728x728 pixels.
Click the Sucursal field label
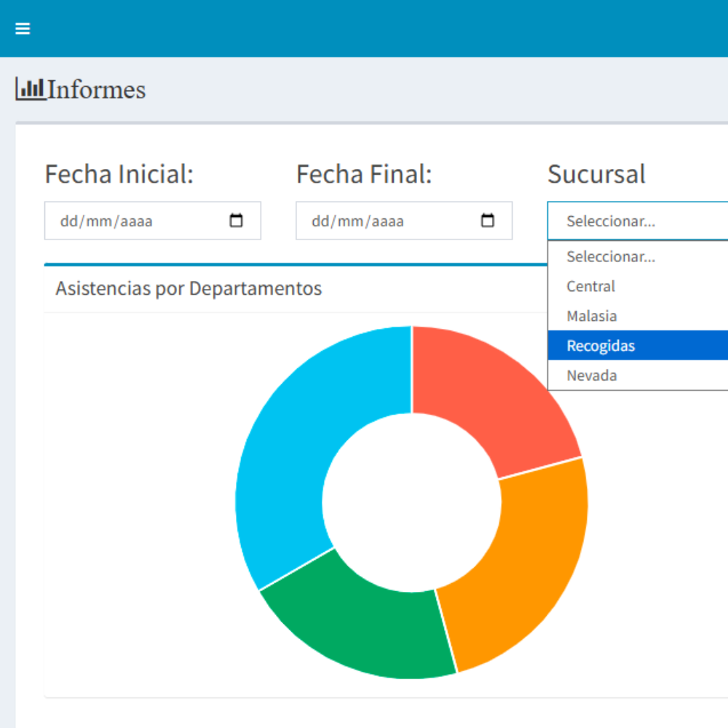pos(596,175)
